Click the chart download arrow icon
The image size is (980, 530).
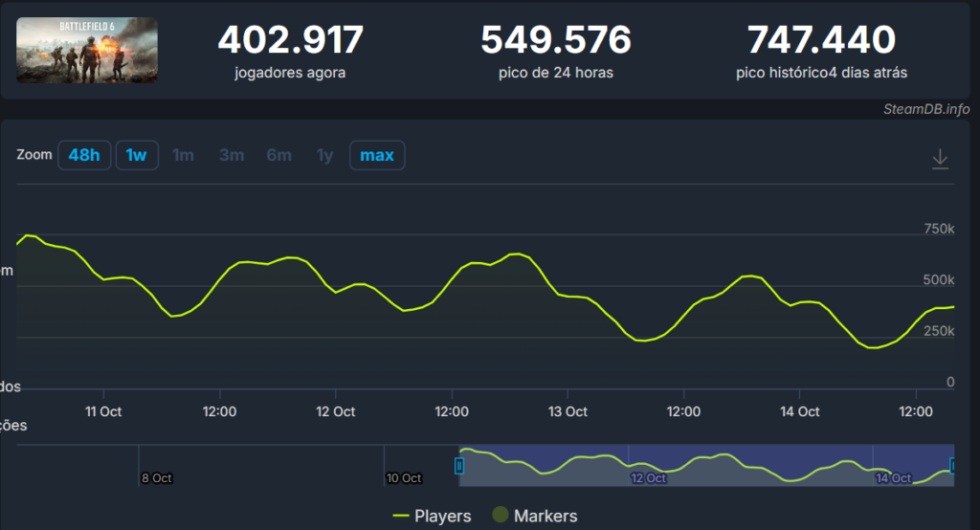[x=940, y=159]
